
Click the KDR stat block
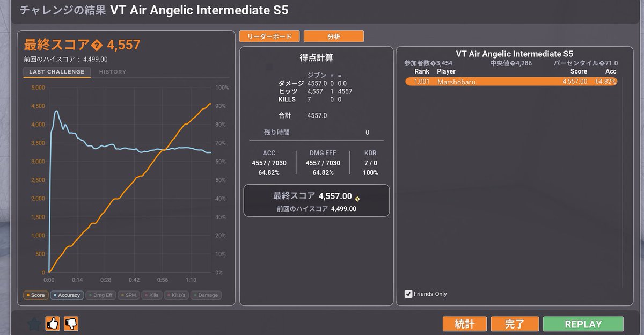point(370,163)
